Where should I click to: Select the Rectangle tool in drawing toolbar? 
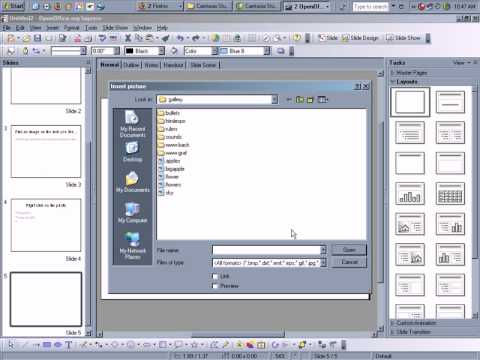click(x=47, y=345)
